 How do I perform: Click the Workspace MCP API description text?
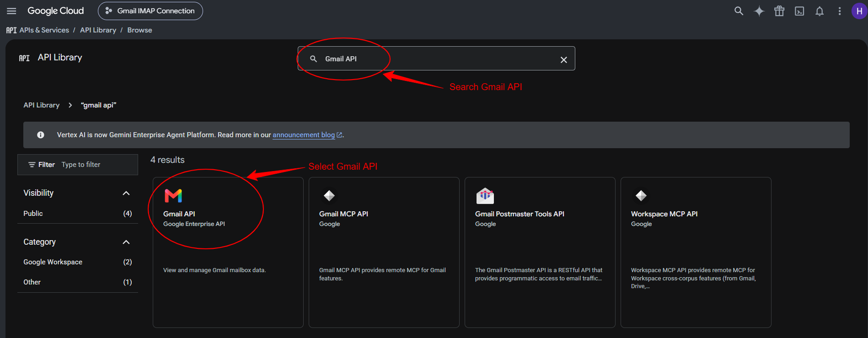coord(693,278)
